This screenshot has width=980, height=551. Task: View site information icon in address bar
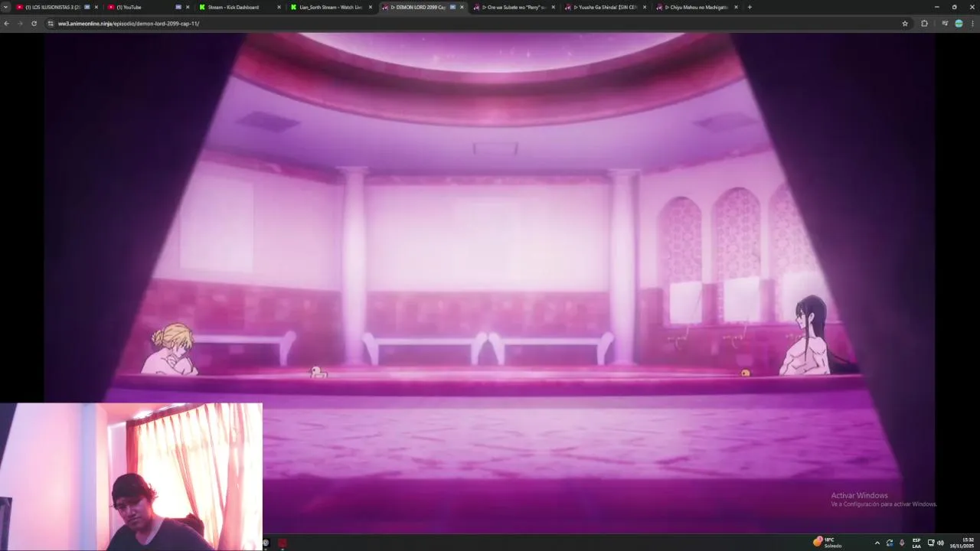coord(51,24)
